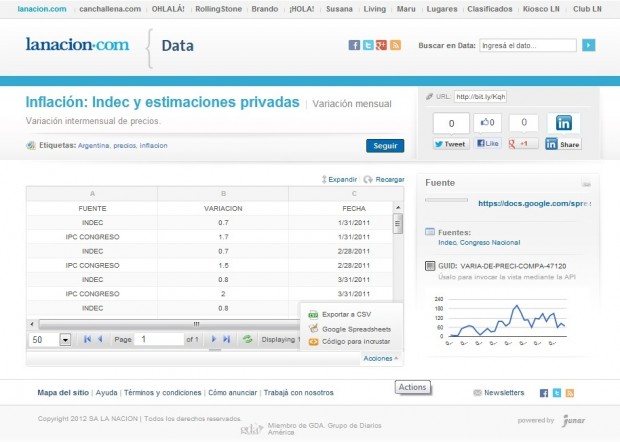Select column B header
The height and width of the screenshot is (442, 620).
pyautogui.click(x=223, y=194)
